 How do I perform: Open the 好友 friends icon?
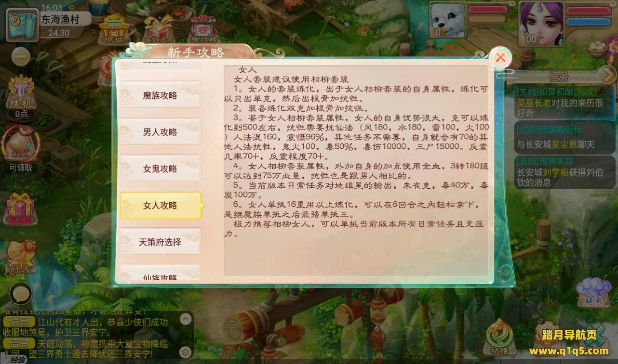[x=20, y=258]
